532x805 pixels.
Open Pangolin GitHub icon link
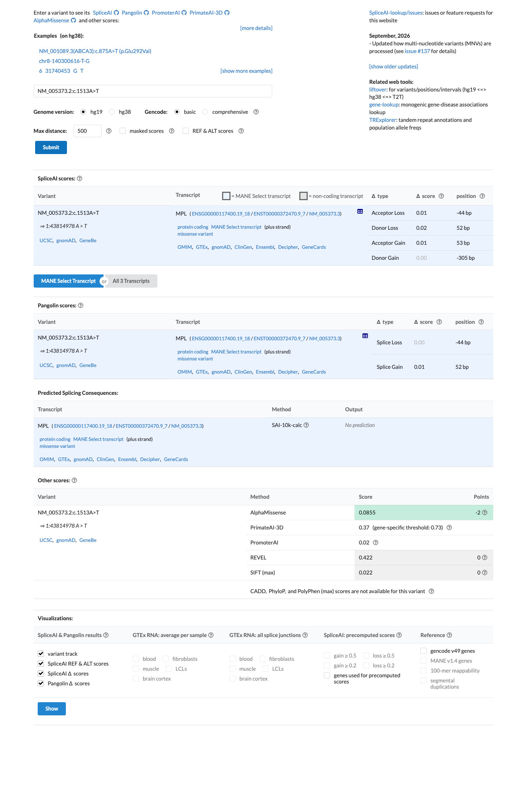[146, 13]
